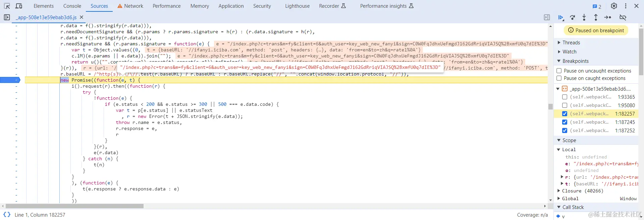644x220 pixels.
Task: Click the info icon in Paused on breakpoint
Action: (571, 30)
